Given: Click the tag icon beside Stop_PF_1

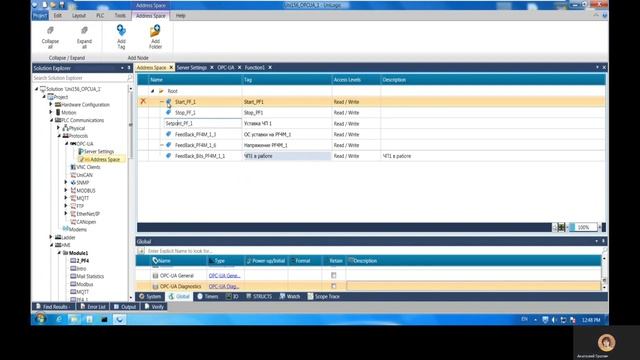Looking at the screenshot, I should (x=168, y=112).
